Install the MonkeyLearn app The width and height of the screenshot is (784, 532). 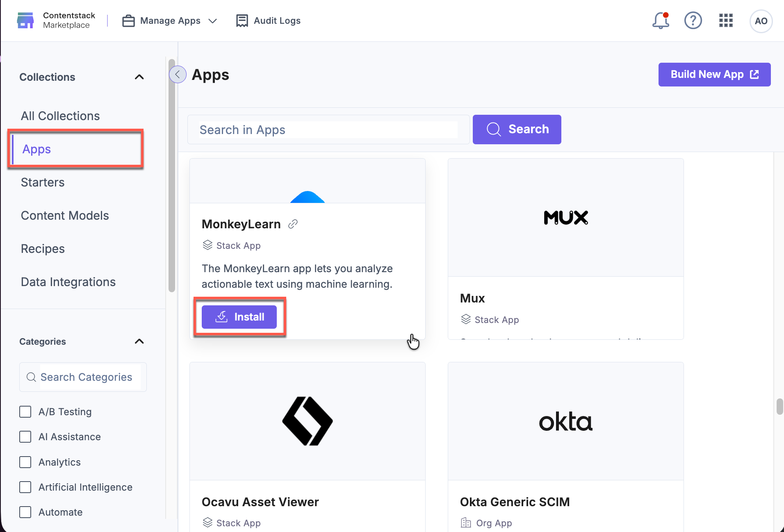[239, 316]
